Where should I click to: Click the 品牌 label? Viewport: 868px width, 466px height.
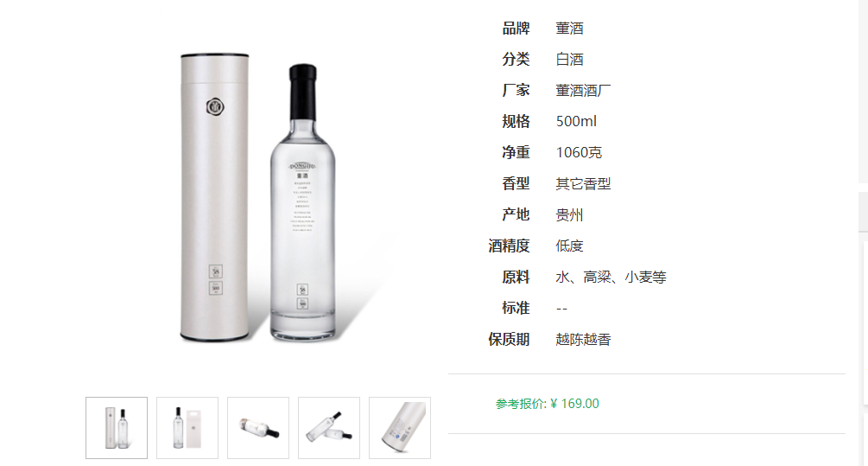click(x=516, y=29)
